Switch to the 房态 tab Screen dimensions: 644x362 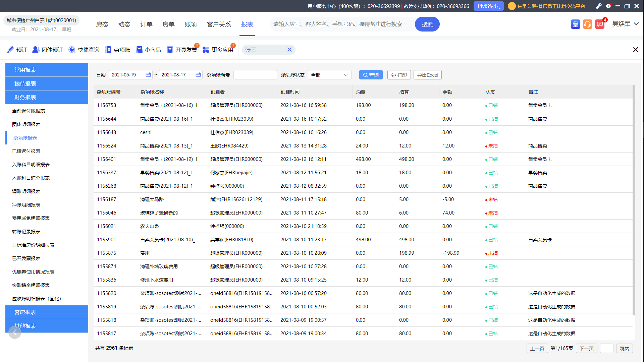pyautogui.click(x=102, y=24)
